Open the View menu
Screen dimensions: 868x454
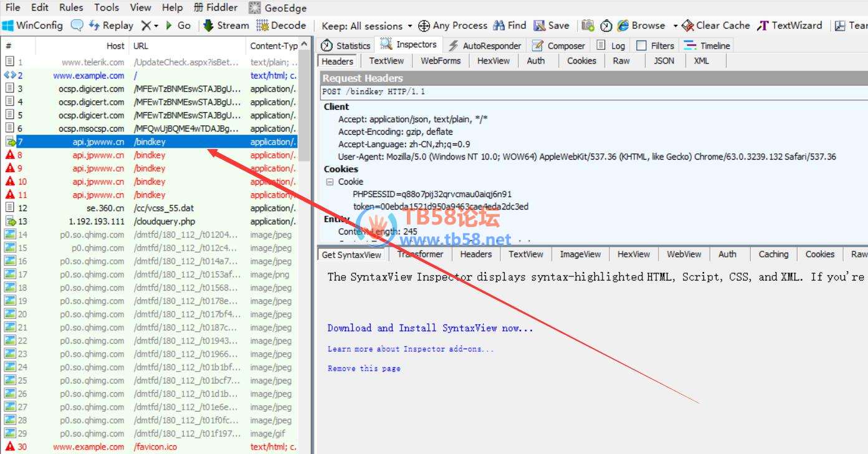[140, 7]
